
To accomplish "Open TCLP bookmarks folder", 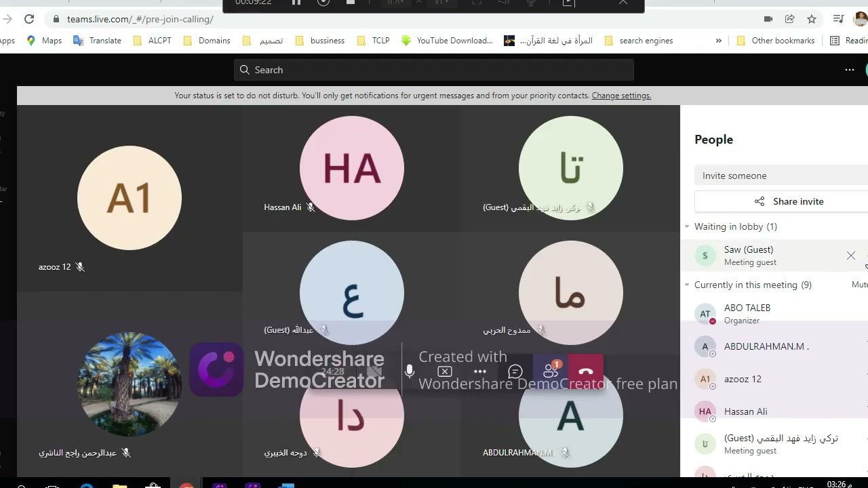I will (373, 41).
